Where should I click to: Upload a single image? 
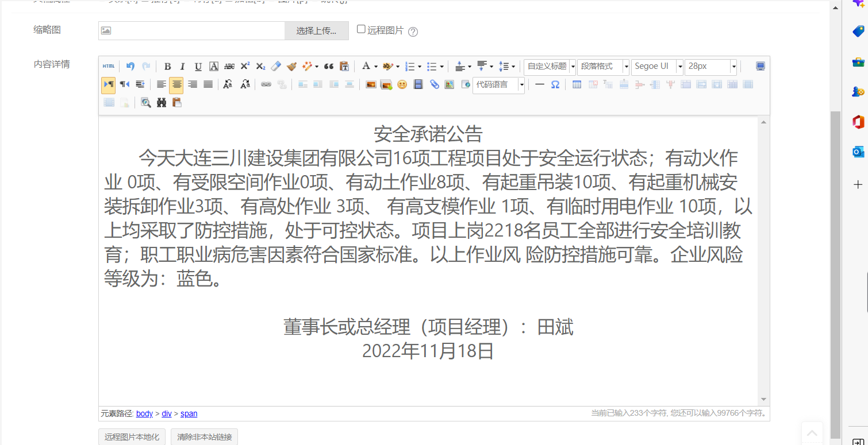pos(371,84)
